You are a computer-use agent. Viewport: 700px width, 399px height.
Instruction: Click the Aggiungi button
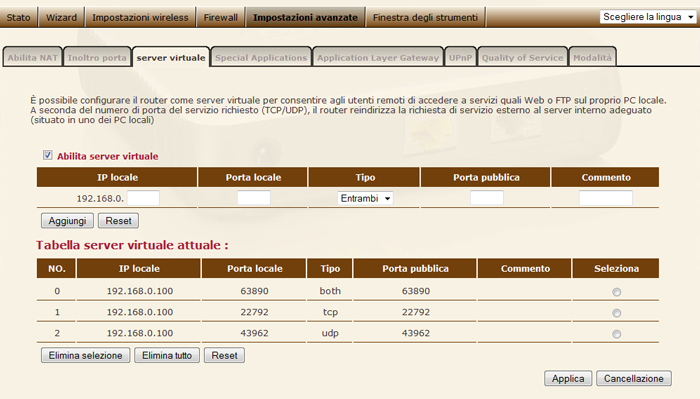point(67,221)
